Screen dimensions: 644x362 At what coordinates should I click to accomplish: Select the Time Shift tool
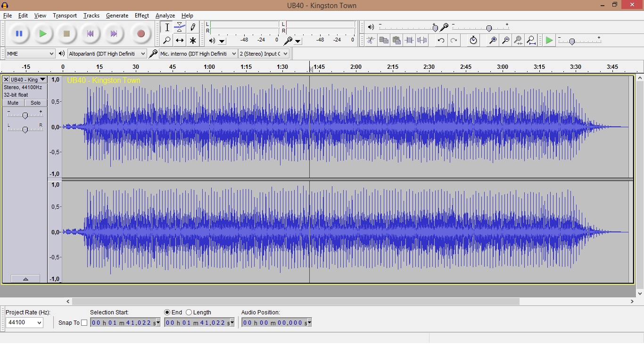180,41
